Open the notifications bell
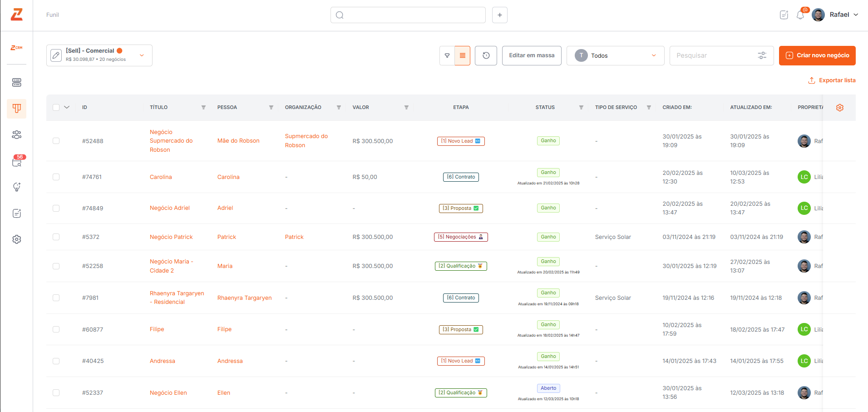This screenshot has width=868, height=412. pos(800,15)
